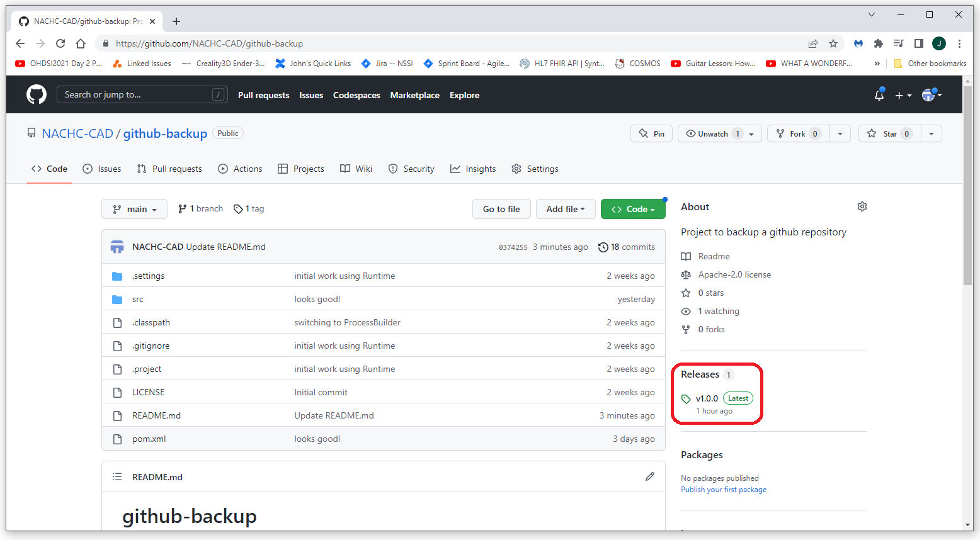Image resolution: width=980 pixels, height=540 pixels.
Task: Open the repository Settings tab
Action: [535, 169]
